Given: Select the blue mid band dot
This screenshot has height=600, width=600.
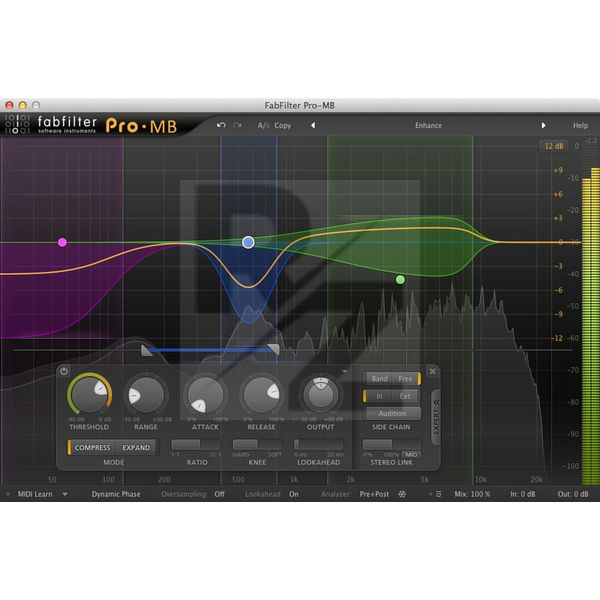Looking at the screenshot, I should 248,242.
